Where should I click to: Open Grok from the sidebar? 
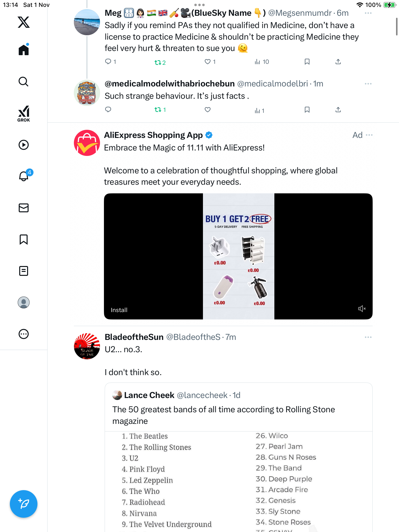[x=24, y=114]
